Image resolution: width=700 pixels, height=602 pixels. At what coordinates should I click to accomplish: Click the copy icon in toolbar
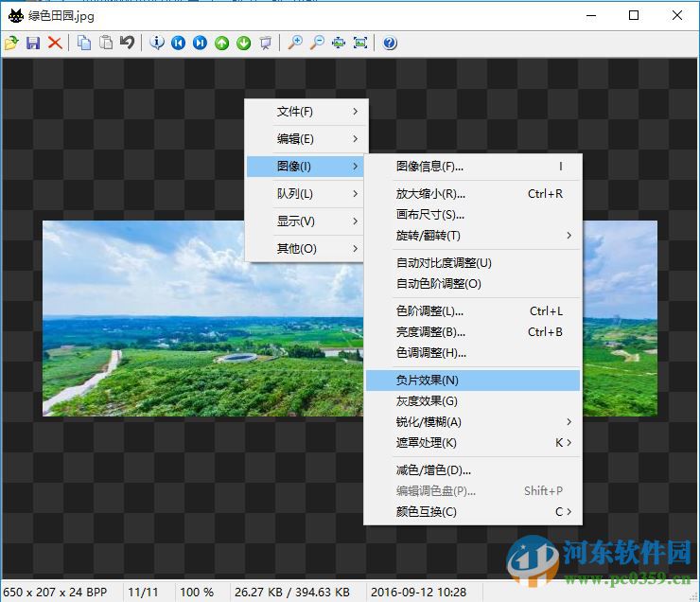[84, 43]
